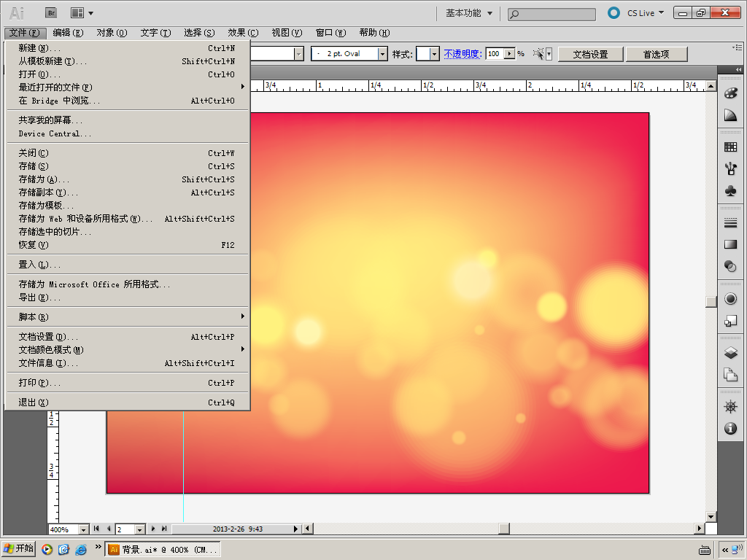Open status bar display options arrow

pos(295,529)
